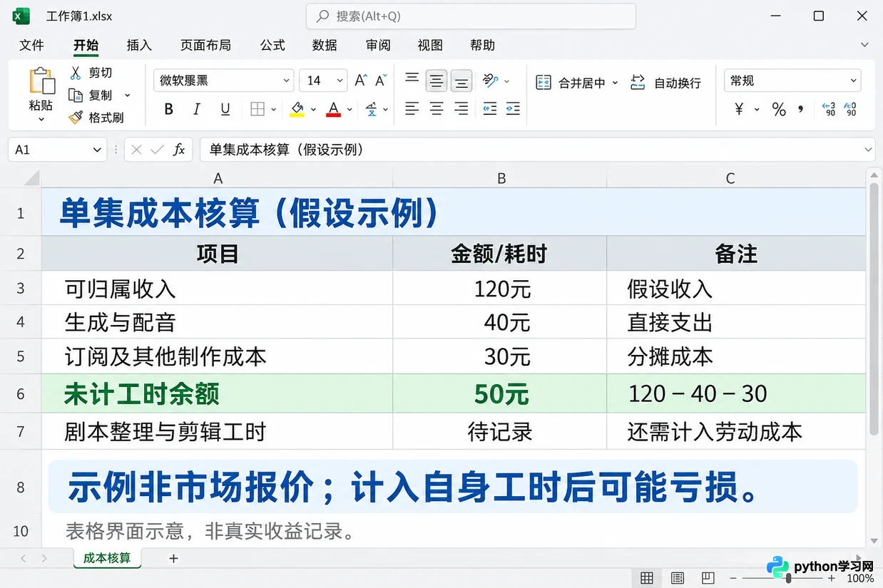The image size is (883, 588).
Task: Click the select-all corner triangle
Action: [32, 179]
